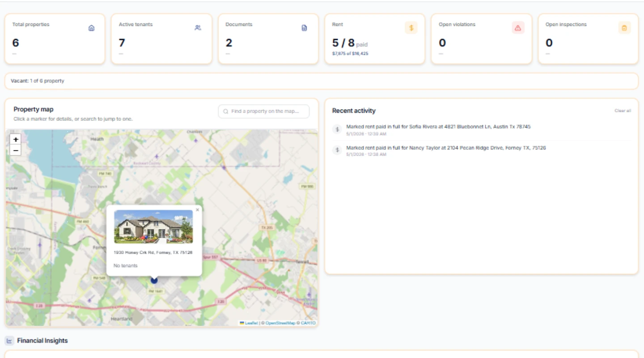
Task: Click the Open inspections count 0
Action: click(549, 43)
